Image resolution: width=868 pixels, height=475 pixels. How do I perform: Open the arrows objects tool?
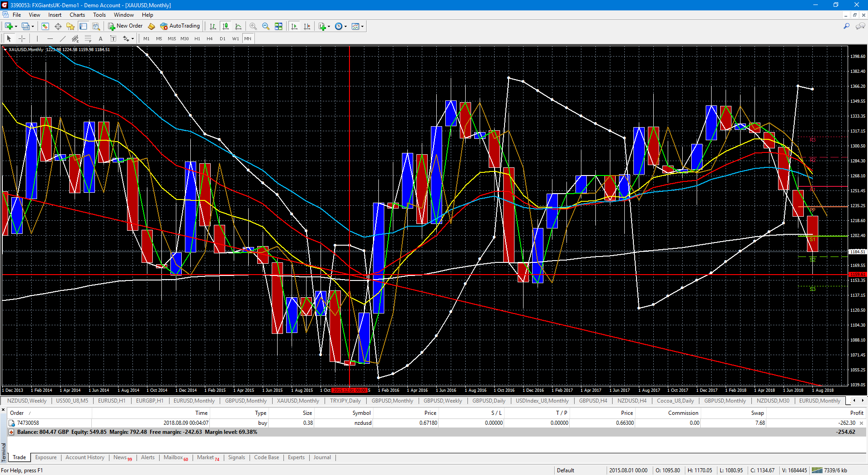tap(126, 38)
